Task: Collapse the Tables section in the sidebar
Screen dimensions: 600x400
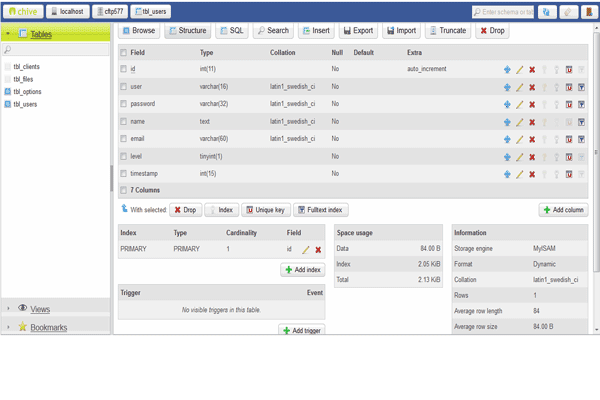Action: click(x=40, y=34)
